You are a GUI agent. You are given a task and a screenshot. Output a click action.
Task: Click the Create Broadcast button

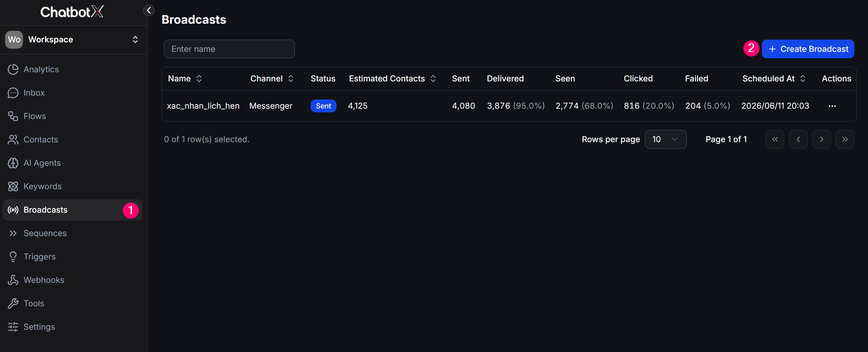tap(808, 49)
